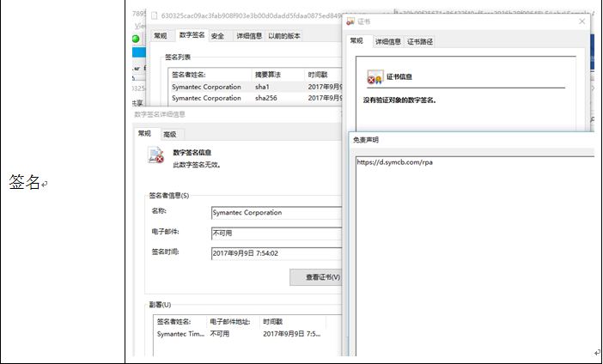
Task: Select the sha256 Symantec Corporation signature row
Action: click(256, 98)
